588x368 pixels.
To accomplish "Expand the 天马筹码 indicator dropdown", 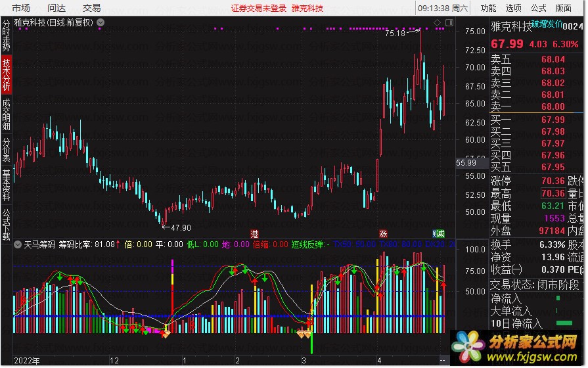I will tap(18, 244).
